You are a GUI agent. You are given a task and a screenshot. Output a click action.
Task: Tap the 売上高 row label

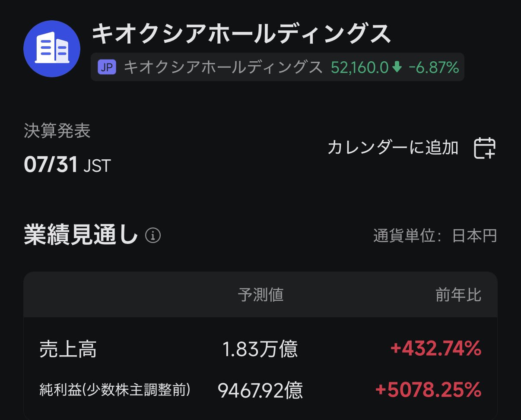tap(68, 349)
